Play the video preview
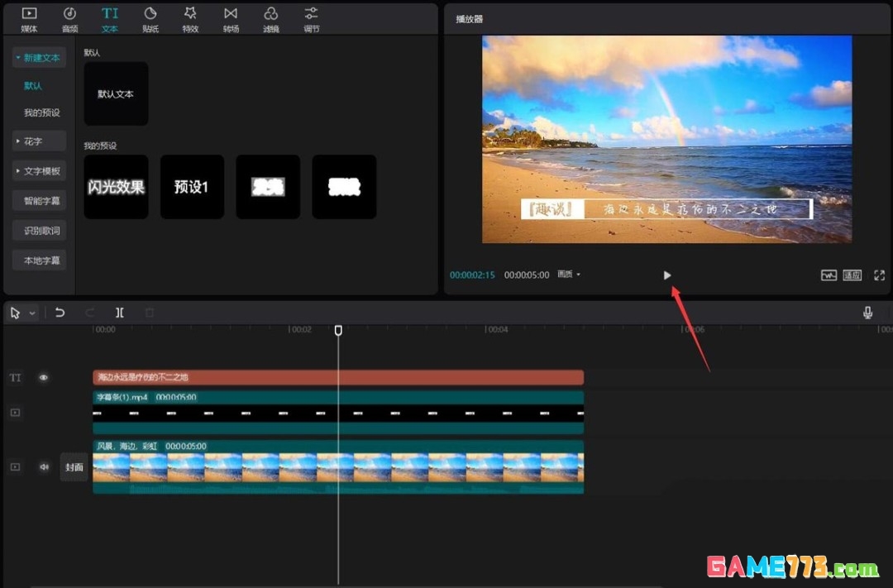Viewport: 893px width, 588px height. (x=667, y=275)
